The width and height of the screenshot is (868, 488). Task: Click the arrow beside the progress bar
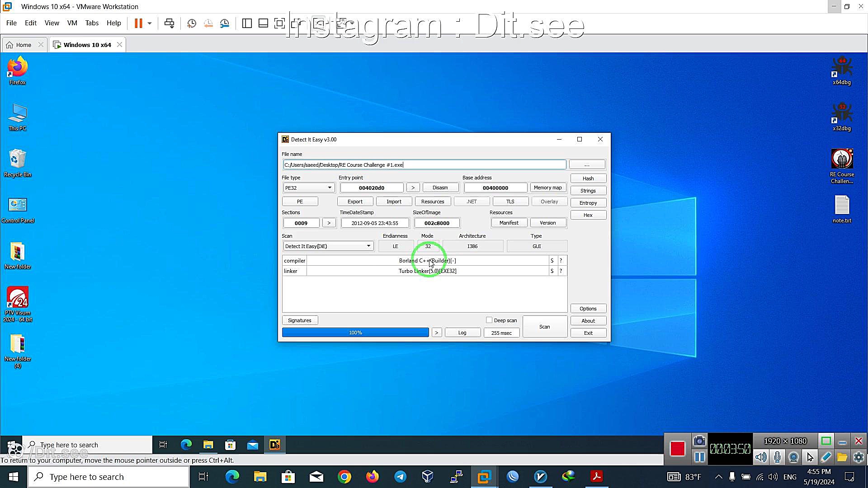pyautogui.click(x=436, y=333)
